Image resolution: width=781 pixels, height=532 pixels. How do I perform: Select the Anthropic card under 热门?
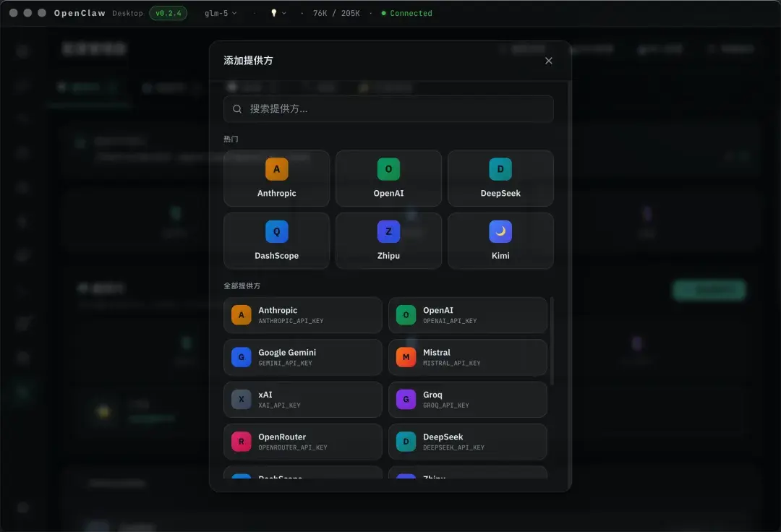[276, 179]
